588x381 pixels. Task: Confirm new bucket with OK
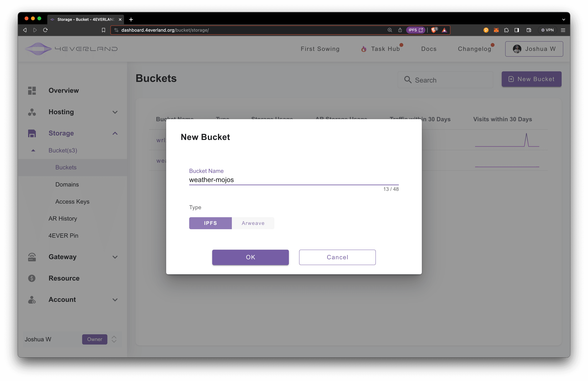point(250,257)
